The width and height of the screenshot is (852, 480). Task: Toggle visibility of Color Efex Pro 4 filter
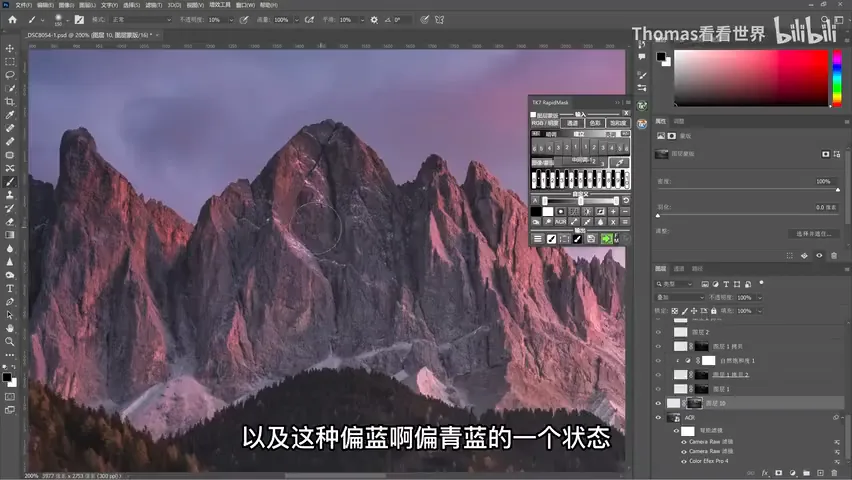684,461
